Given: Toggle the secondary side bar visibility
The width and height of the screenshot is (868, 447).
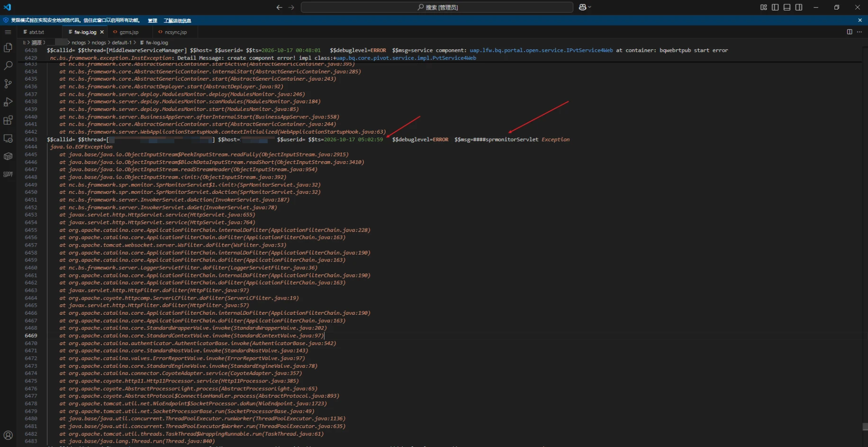Looking at the screenshot, I should tap(799, 7).
